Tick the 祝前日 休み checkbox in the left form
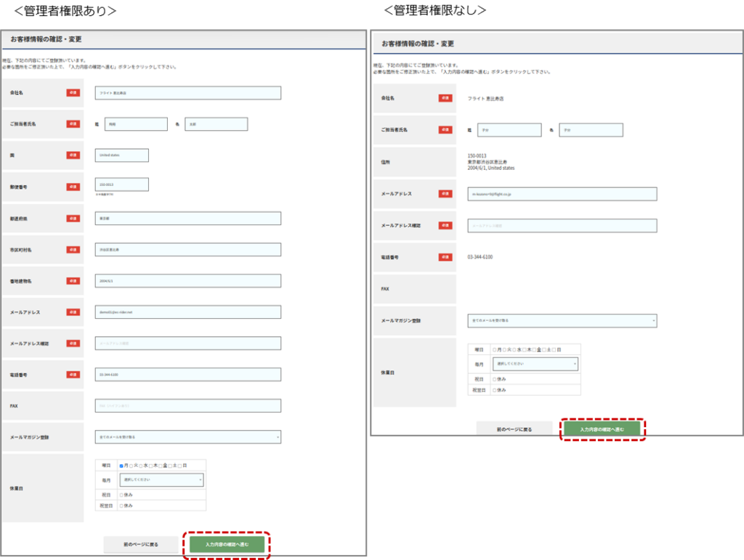 (x=121, y=506)
